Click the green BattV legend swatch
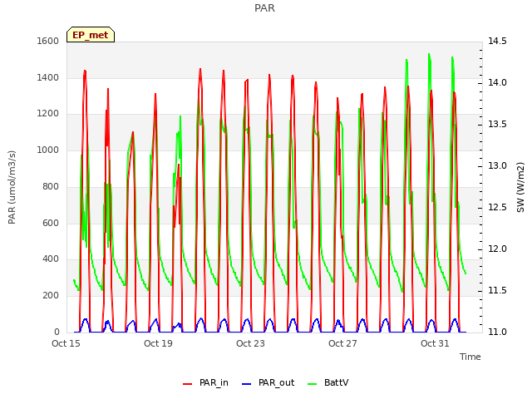 click(313, 384)
